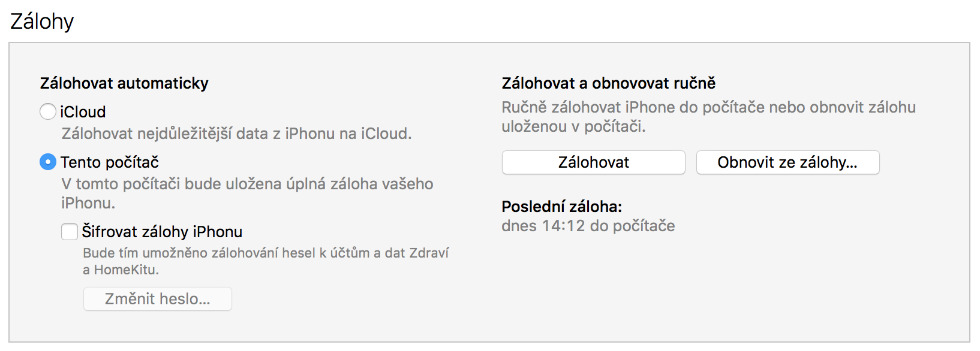This screenshot has height=351, width=980.
Task: Click the "dnes 14:12 do počítače" text
Action: [x=588, y=226]
